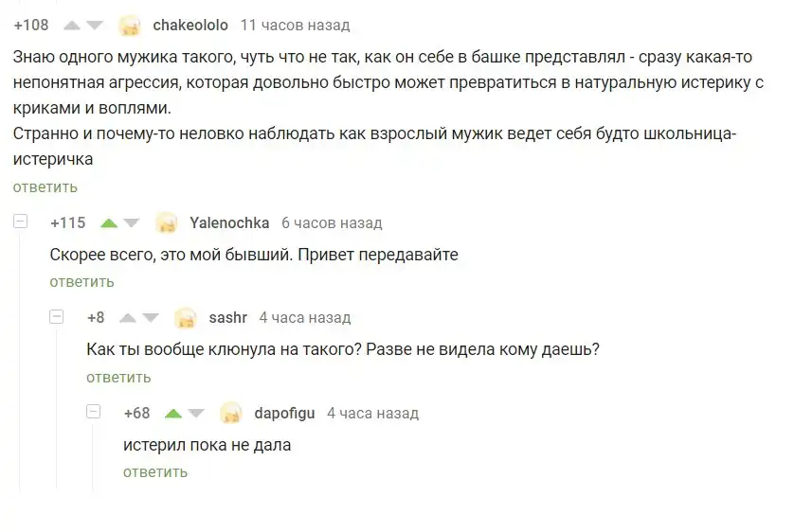Collapse the dapofigu reply
The height and width of the screenshot is (532, 794).
pos(94,411)
